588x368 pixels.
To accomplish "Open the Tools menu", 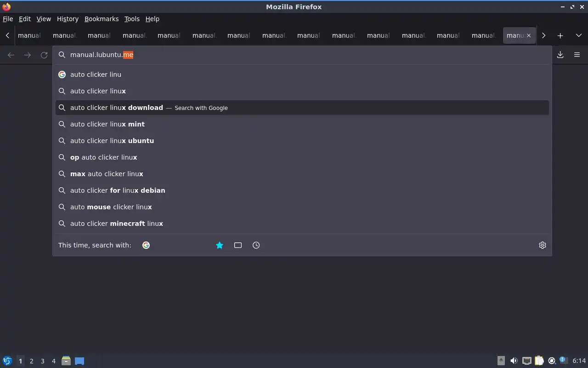I will pos(132,19).
